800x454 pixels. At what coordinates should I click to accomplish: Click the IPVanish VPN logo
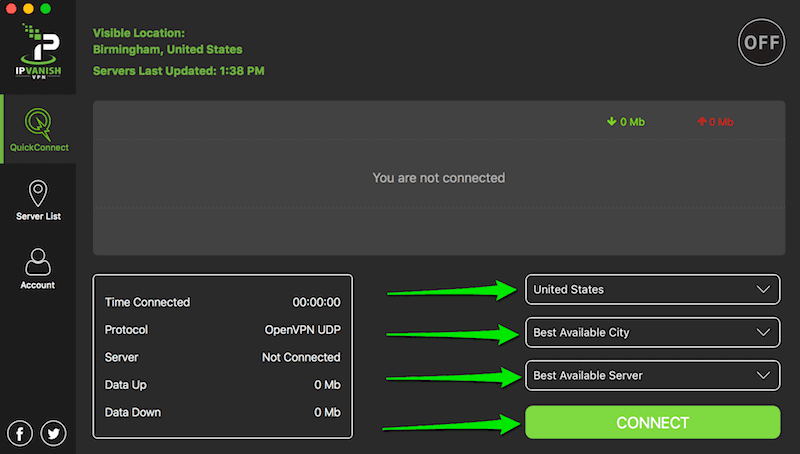coord(37,56)
